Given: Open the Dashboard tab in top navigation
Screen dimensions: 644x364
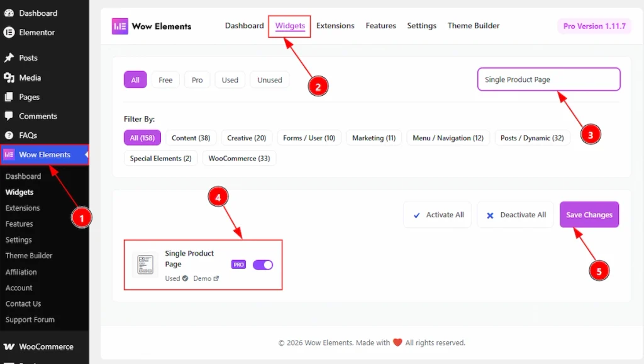Looking at the screenshot, I should [x=245, y=25].
